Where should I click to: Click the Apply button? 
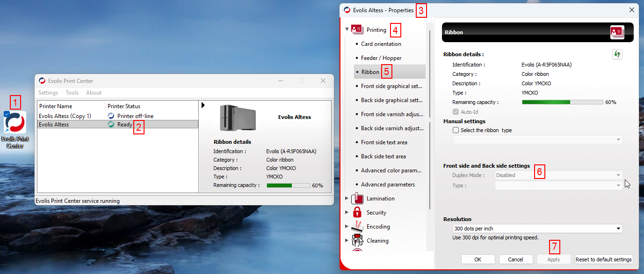tap(554, 259)
